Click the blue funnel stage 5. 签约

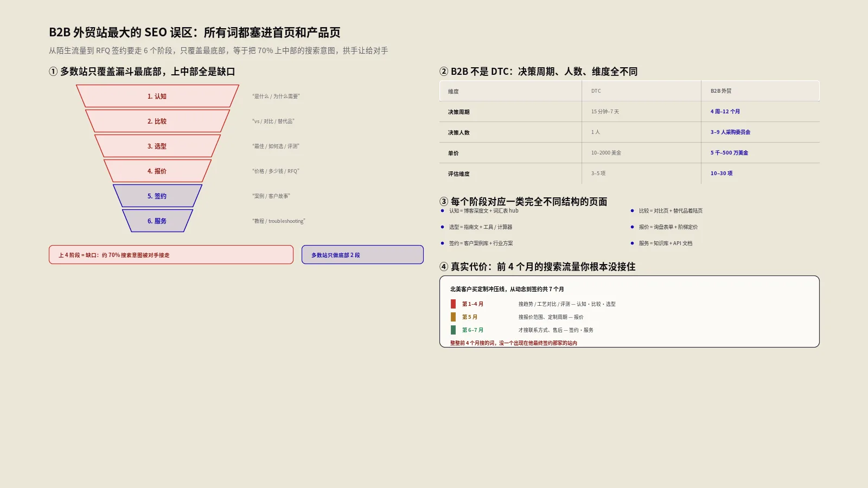coord(157,196)
